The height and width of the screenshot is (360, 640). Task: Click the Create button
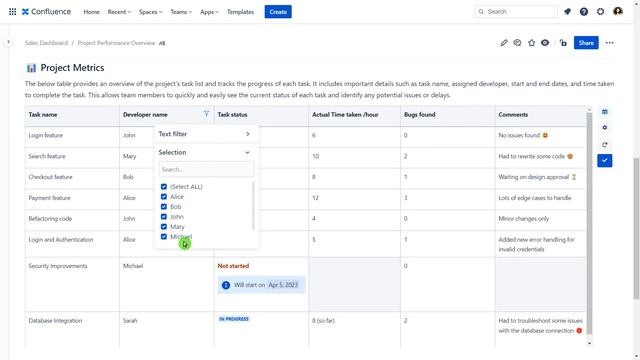(x=278, y=12)
